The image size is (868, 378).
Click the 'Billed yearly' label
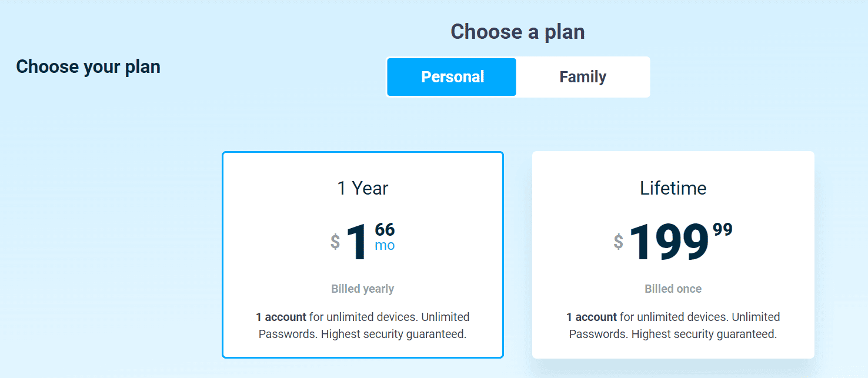[362, 289]
